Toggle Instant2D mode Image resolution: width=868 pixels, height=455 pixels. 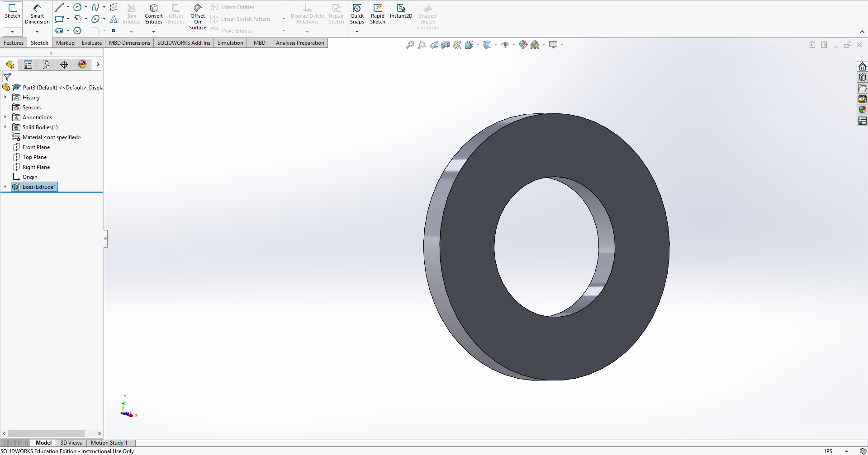click(x=401, y=11)
